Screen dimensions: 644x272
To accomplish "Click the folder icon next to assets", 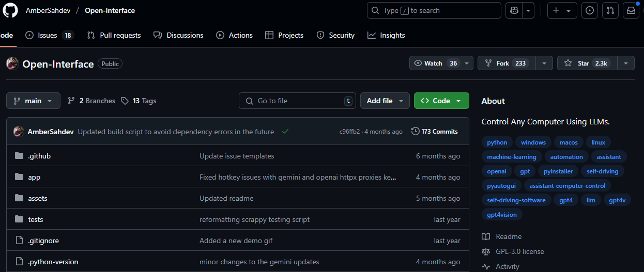I will (x=19, y=198).
